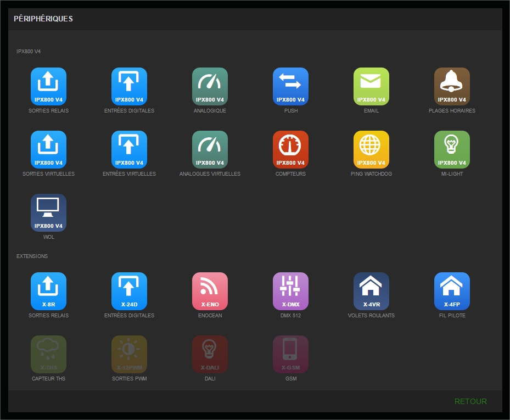Open the Compteurs counter icon
Image resolution: width=510 pixels, height=420 pixels.
tap(290, 149)
